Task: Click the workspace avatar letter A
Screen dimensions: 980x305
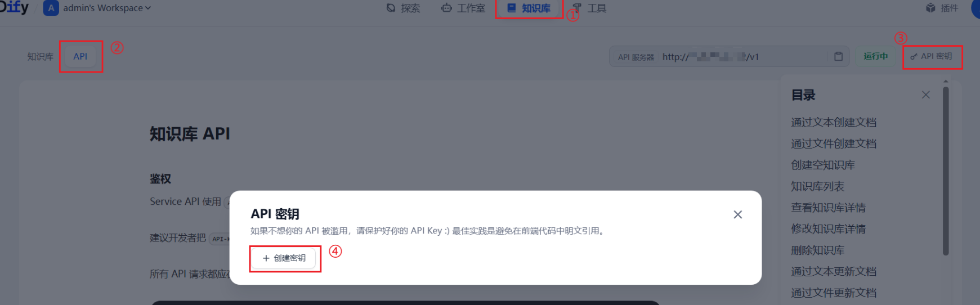Action: click(51, 8)
